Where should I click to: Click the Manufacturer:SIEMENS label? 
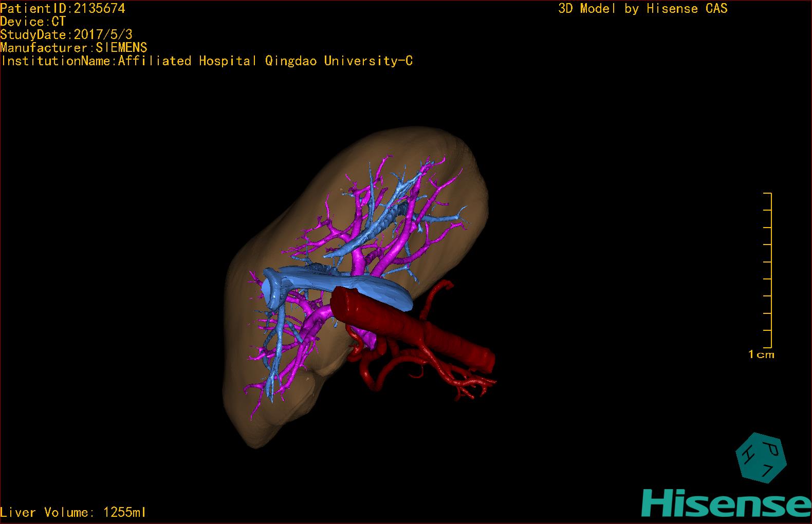click(73, 48)
